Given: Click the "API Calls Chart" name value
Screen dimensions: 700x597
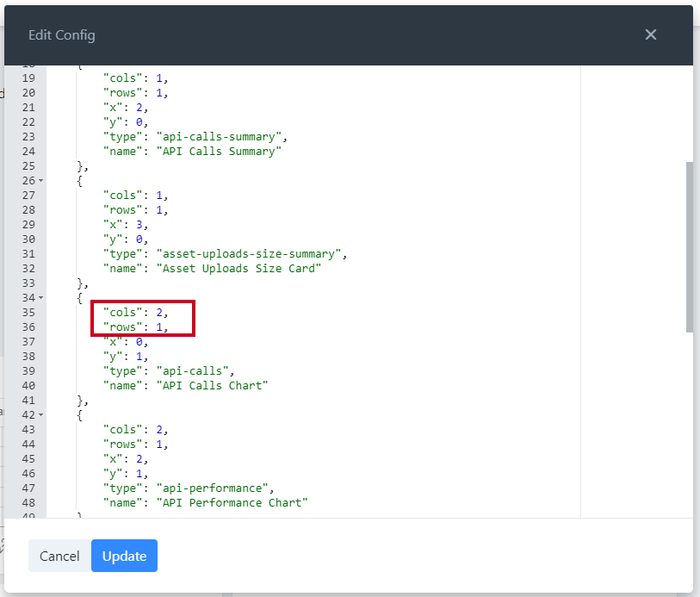Looking at the screenshot, I should pos(212,385).
